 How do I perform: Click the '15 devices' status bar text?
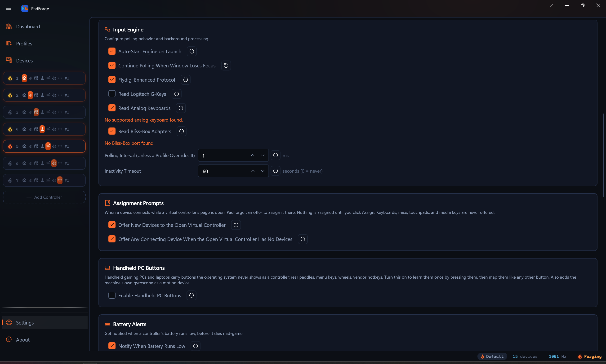pyautogui.click(x=525, y=357)
